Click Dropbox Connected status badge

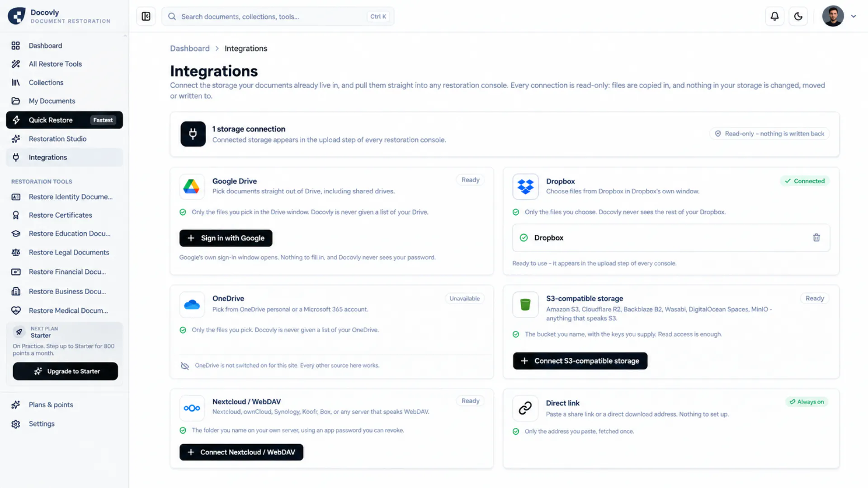pyautogui.click(x=805, y=181)
